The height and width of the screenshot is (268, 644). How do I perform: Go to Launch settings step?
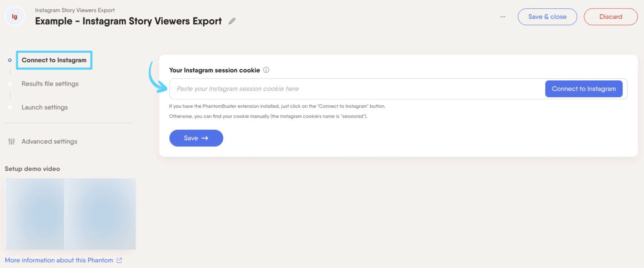(45, 107)
